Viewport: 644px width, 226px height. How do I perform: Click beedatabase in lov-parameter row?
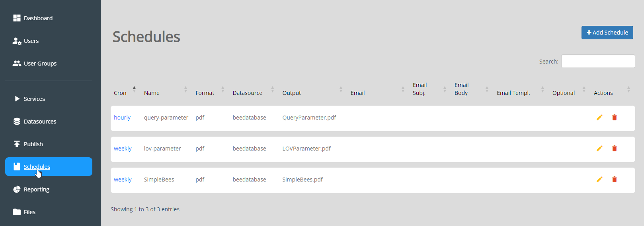[249, 149]
